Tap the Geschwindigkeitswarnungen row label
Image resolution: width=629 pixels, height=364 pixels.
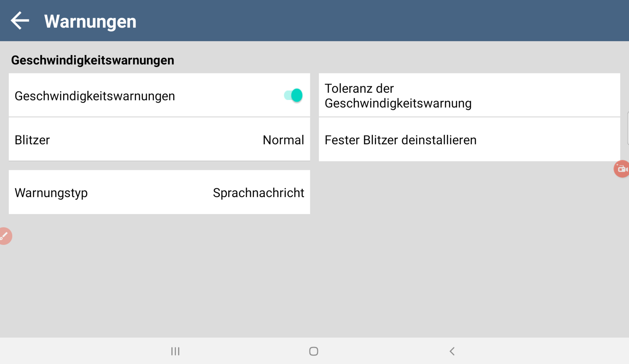tap(95, 96)
